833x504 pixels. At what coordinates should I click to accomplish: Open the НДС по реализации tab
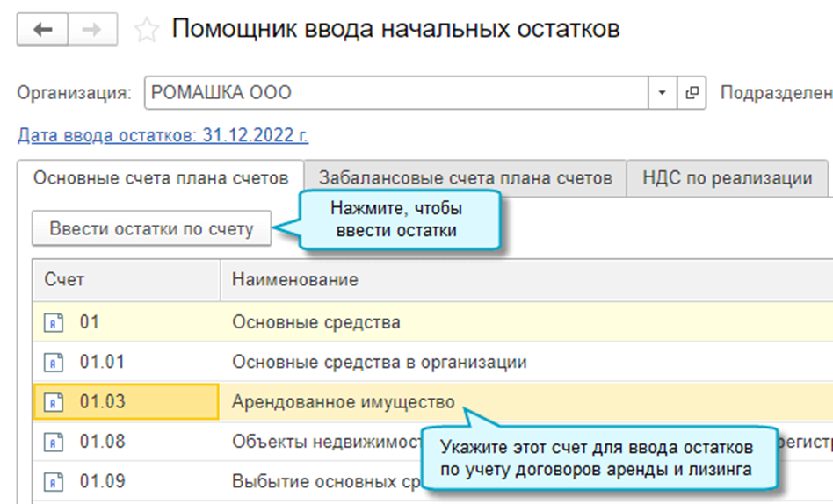coord(727,178)
